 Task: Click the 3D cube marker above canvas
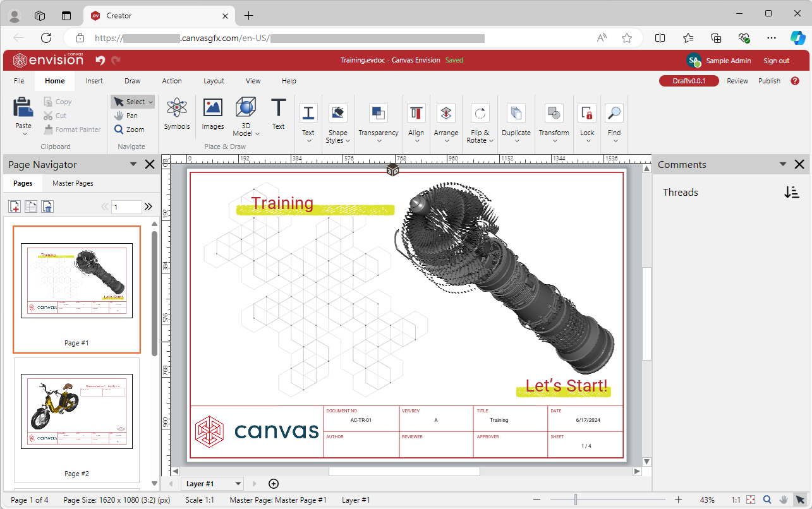pyautogui.click(x=392, y=170)
